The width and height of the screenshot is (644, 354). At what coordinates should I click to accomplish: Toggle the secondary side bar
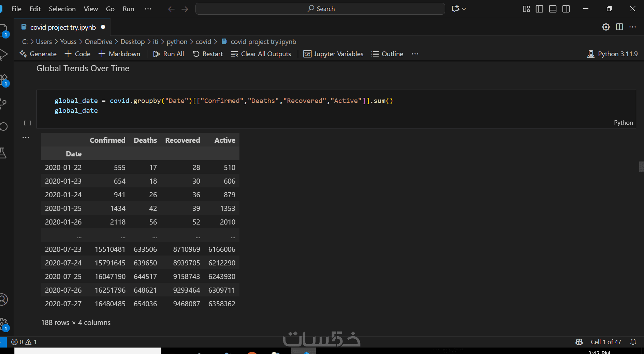coord(566,9)
